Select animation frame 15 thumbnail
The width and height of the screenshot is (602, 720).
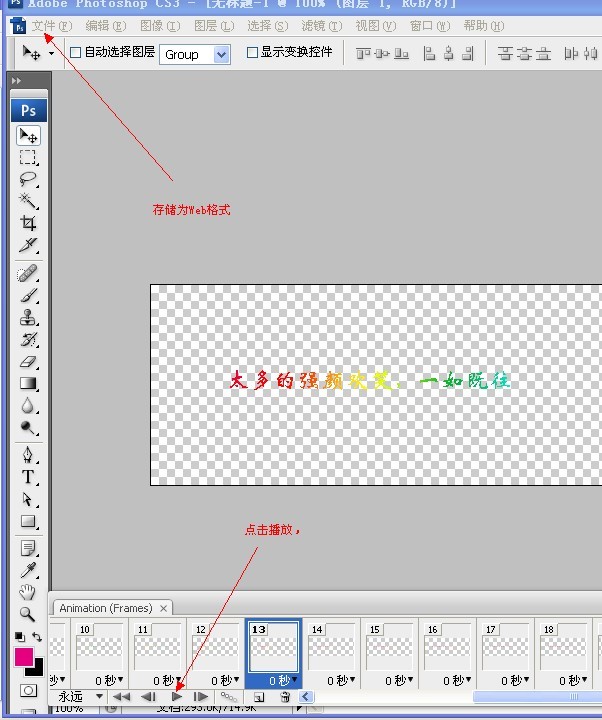click(389, 647)
